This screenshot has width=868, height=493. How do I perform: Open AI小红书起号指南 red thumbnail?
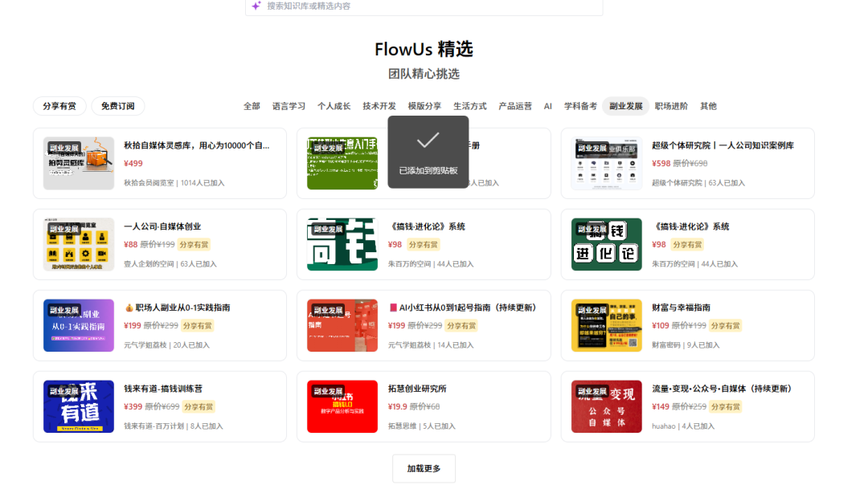pyautogui.click(x=342, y=325)
